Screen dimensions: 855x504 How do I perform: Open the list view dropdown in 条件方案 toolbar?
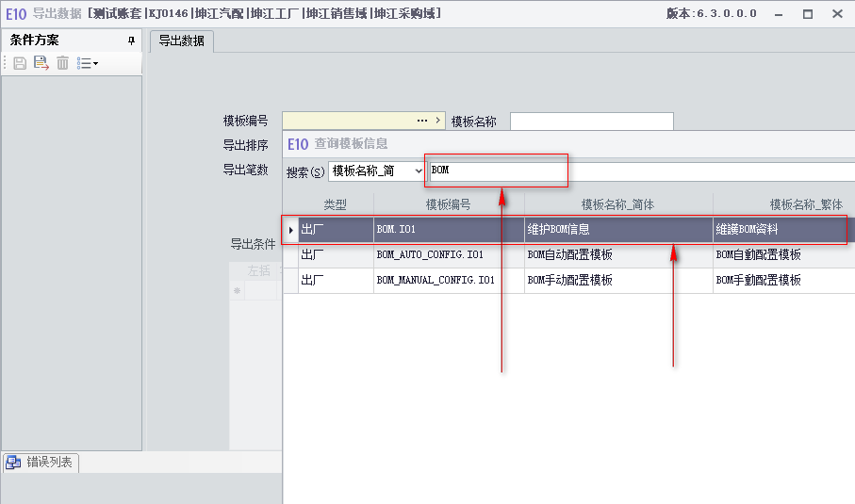tap(88, 63)
